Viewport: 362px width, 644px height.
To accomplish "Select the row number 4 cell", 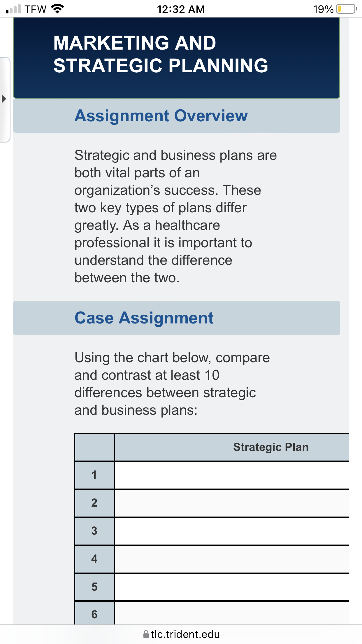I will (x=94, y=559).
